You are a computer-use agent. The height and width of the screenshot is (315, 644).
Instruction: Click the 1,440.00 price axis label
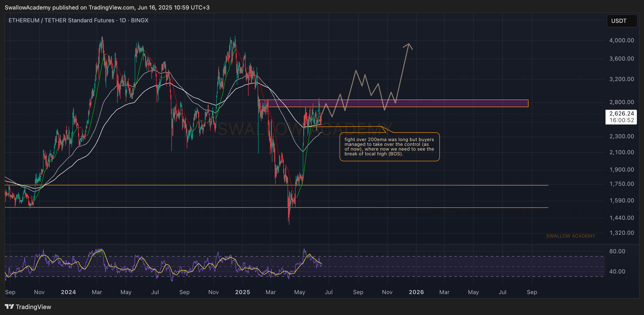[x=621, y=218]
